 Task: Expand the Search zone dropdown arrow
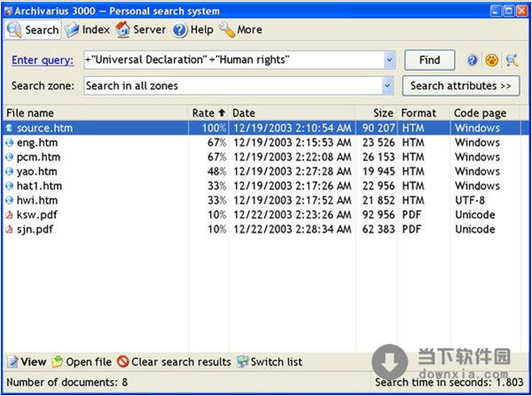click(387, 86)
